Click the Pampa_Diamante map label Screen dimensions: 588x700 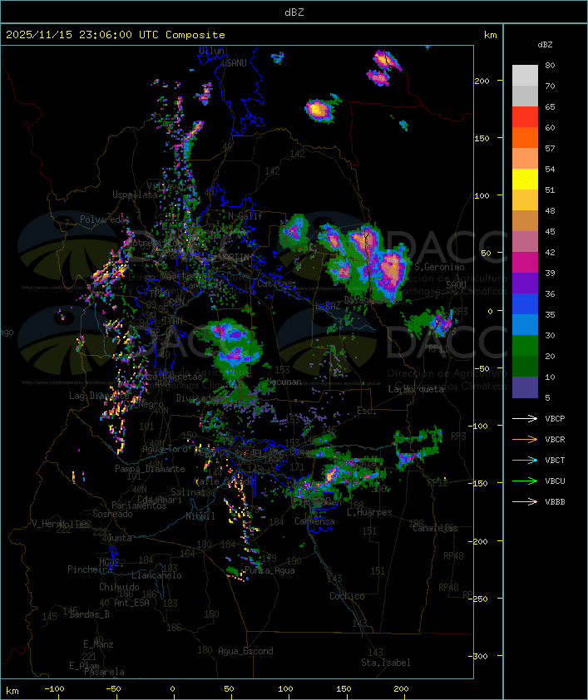tap(150, 469)
